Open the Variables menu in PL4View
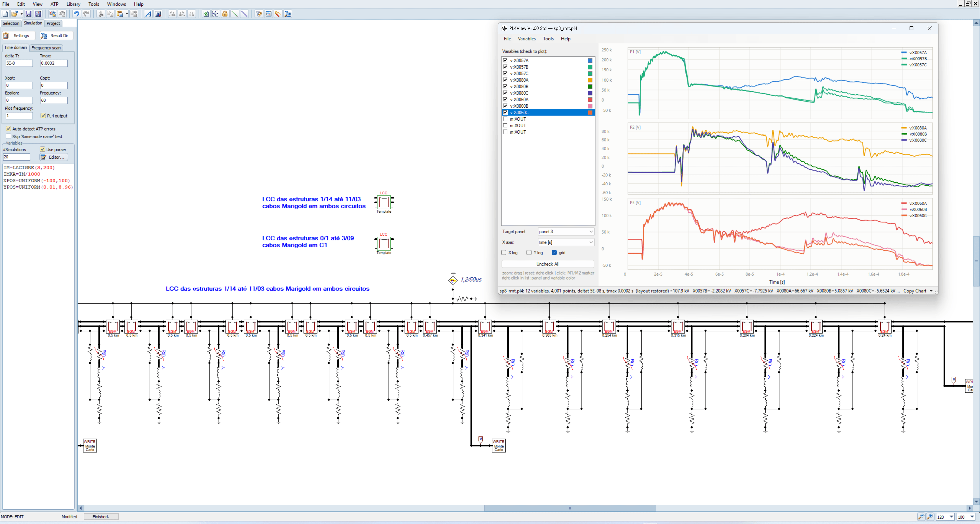Viewport: 980px width, 524px height. pyautogui.click(x=526, y=39)
